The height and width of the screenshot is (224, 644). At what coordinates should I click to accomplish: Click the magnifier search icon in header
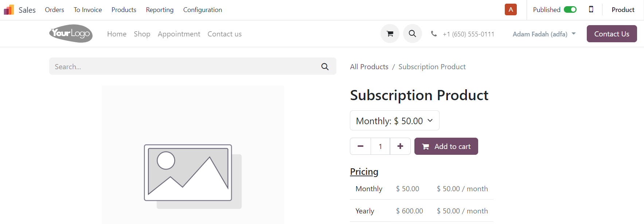pos(413,34)
